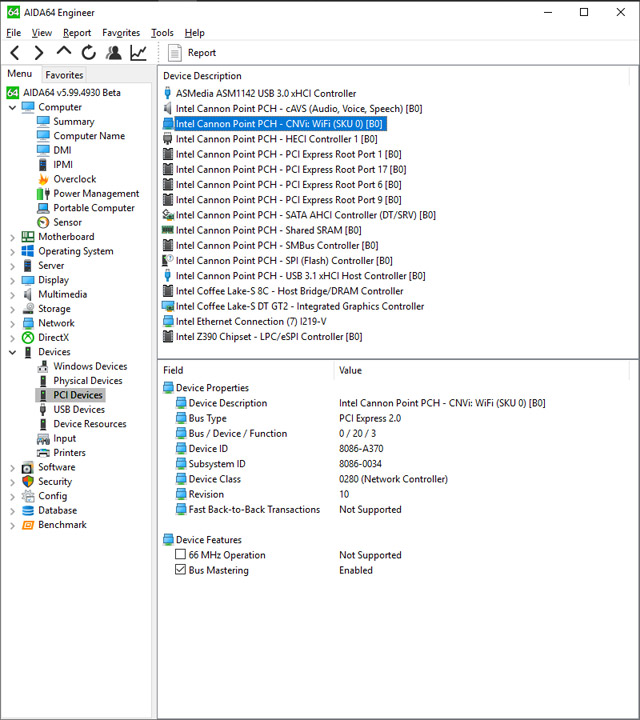Refresh using the circular arrow icon
This screenshot has width=640, height=720.
89,53
